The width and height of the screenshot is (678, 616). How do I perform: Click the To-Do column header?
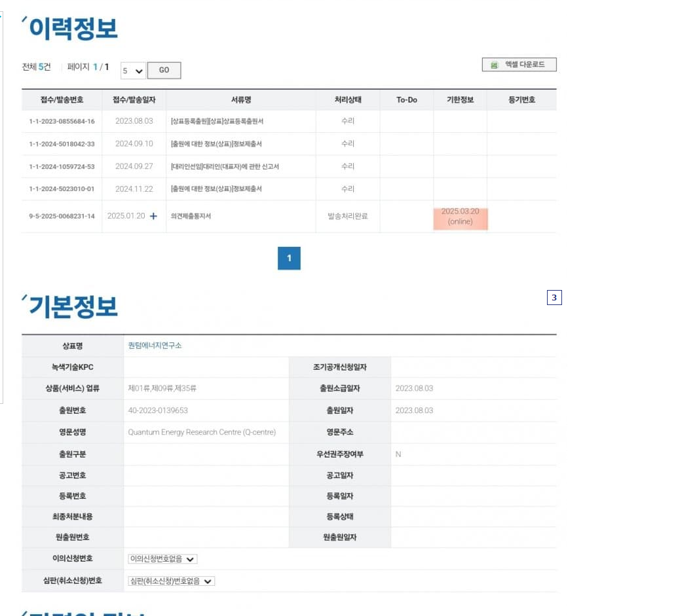(x=407, y=100)
